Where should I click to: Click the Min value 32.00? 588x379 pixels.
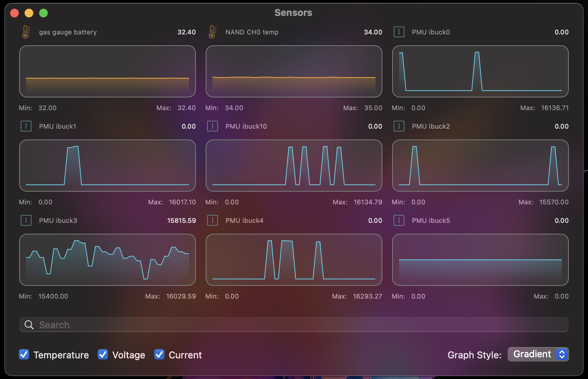click(x=47, y=108)
